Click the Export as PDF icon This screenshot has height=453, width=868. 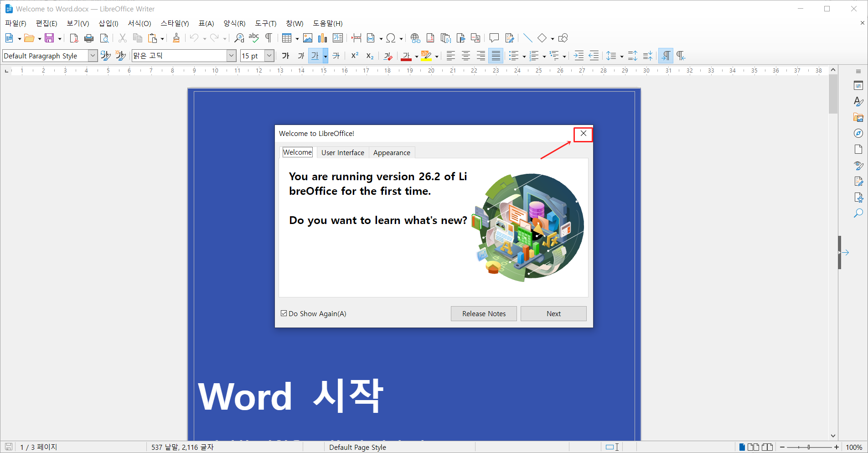click(74, 38)
